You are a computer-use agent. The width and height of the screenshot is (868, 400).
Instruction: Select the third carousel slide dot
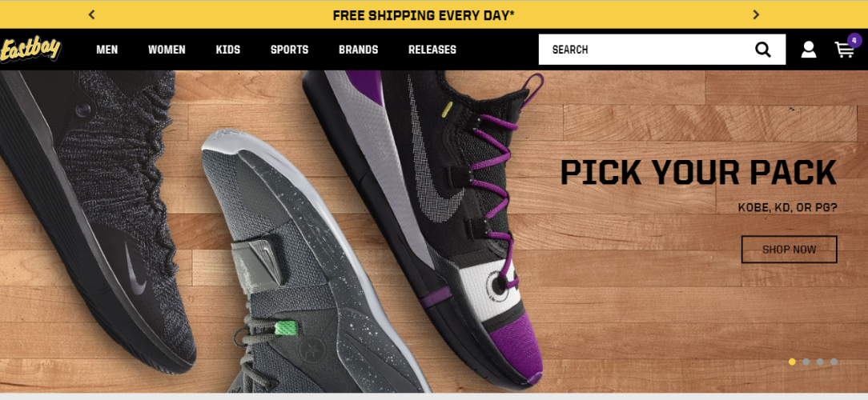tap(820, 362)
